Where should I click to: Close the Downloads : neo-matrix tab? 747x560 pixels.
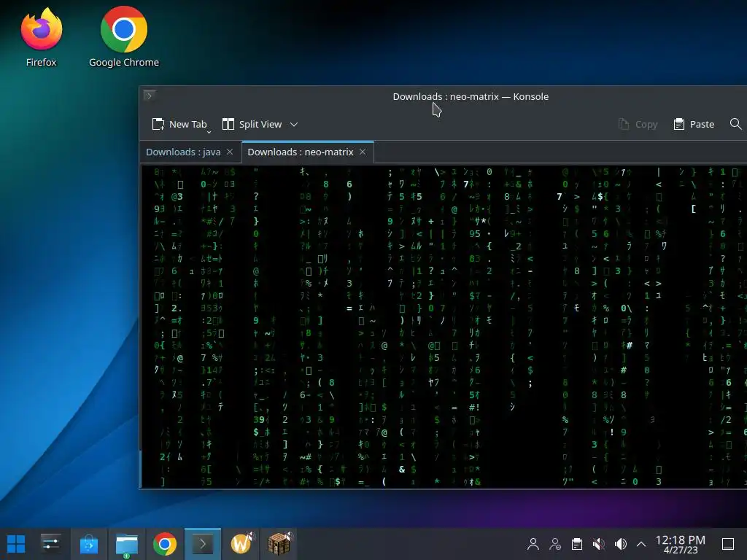[363, 152]
